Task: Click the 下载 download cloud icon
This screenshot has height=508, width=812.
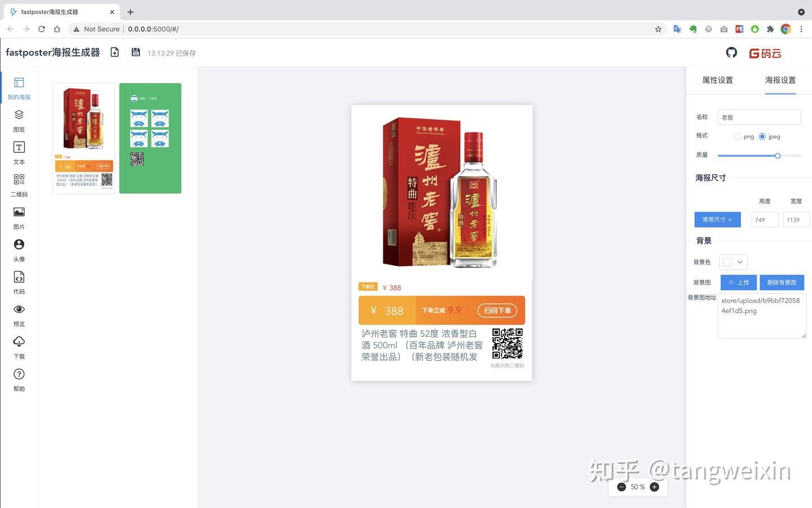Action: coord(19,341)
